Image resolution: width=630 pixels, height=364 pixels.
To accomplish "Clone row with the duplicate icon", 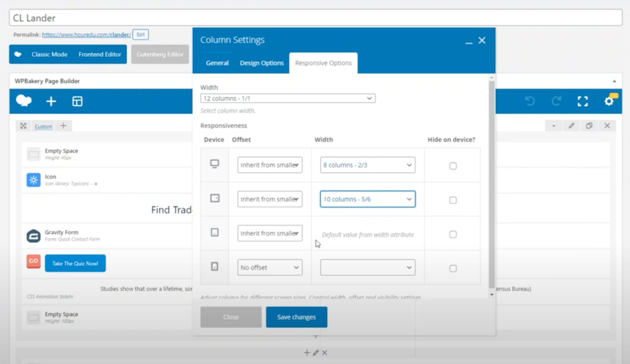I will [x=589, y=126].
